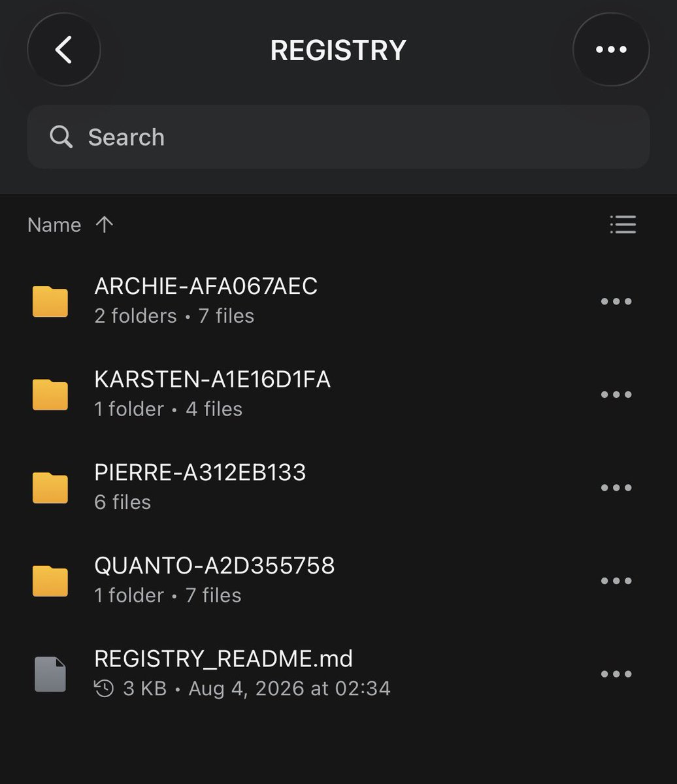Screen dimensions: 677x784
Task: Click the REGISTRY title heading
Action: [338, 50]
